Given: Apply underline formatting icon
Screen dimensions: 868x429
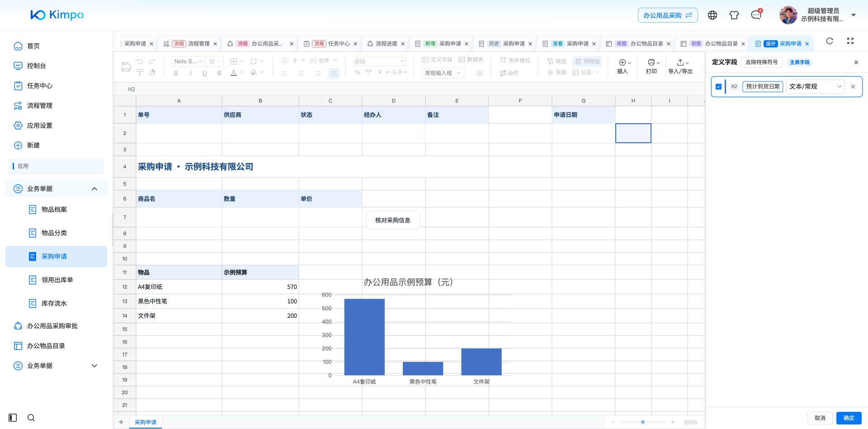Looking at the screenshot, I should tap(205, 73).
